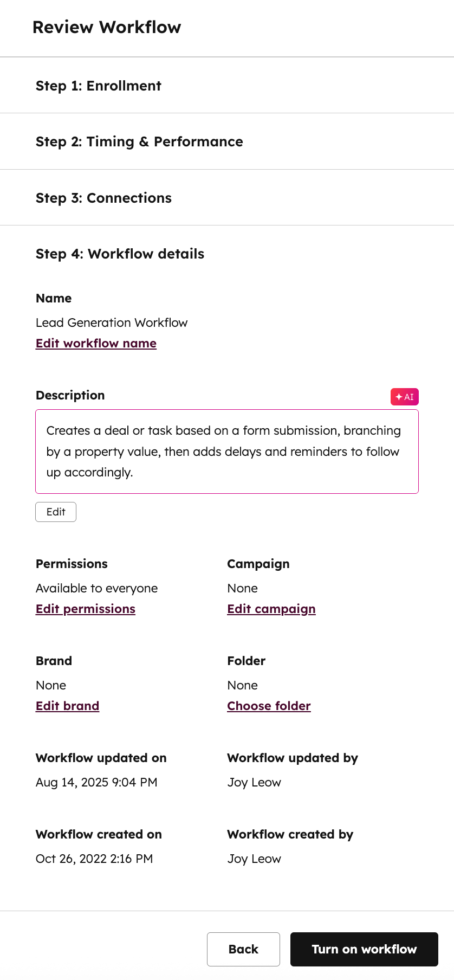This screenshot has width=454, height=980.
Task: Click the Edit button under the description
Action: [x=55, y=511]
